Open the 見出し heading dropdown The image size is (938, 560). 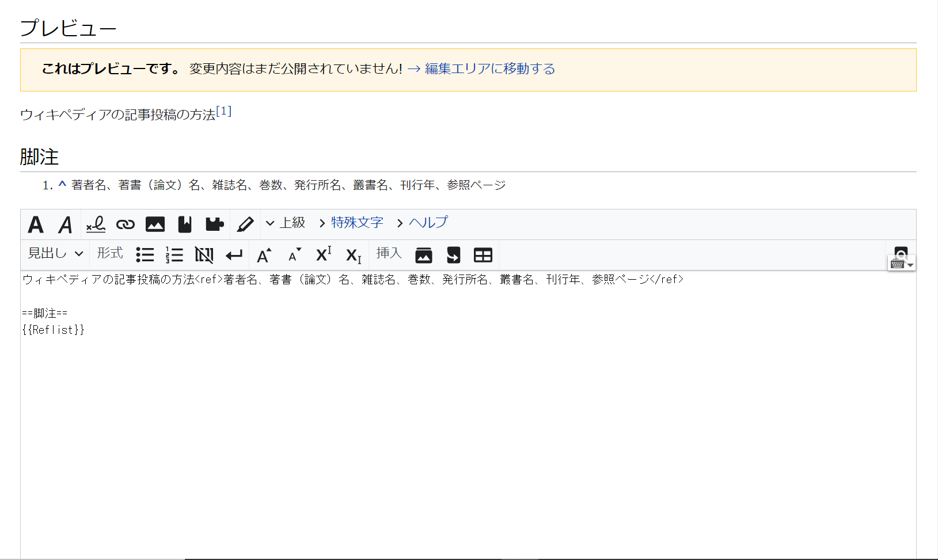(54, 254)
